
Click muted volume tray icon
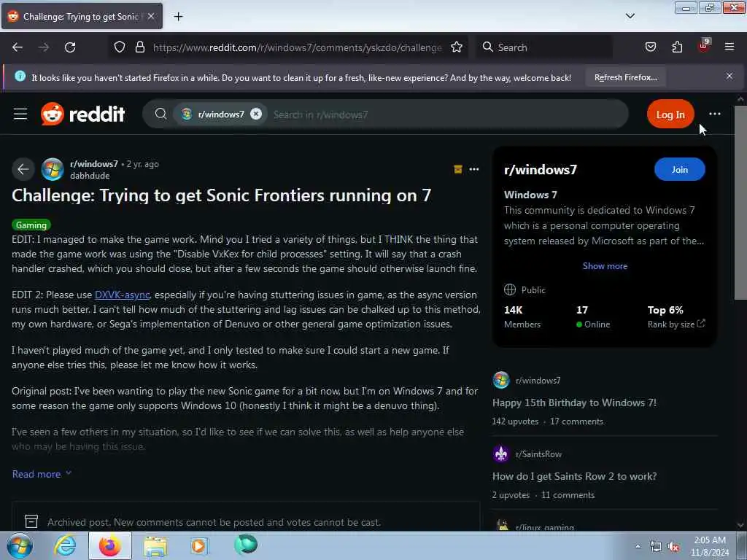(673, 547)
